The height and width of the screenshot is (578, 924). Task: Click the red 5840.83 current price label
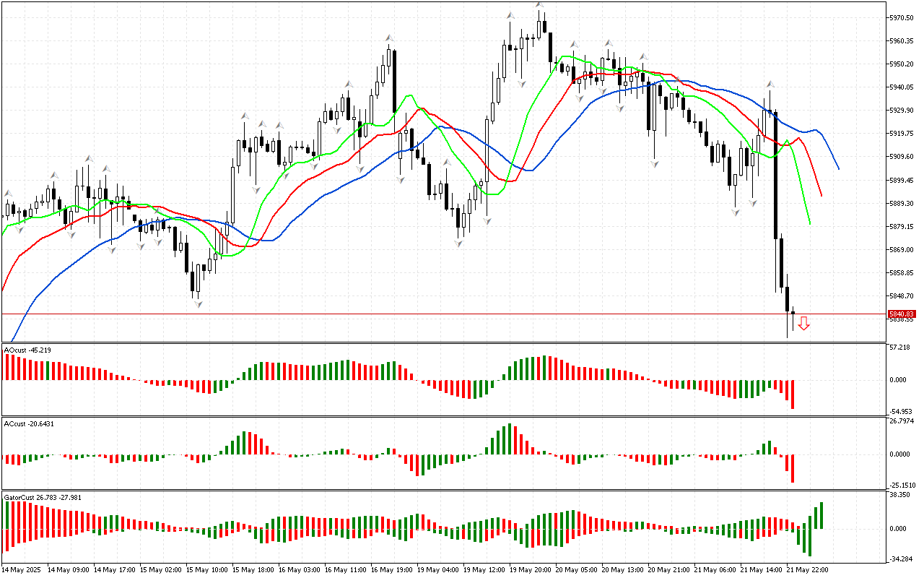tap(901, 314)
